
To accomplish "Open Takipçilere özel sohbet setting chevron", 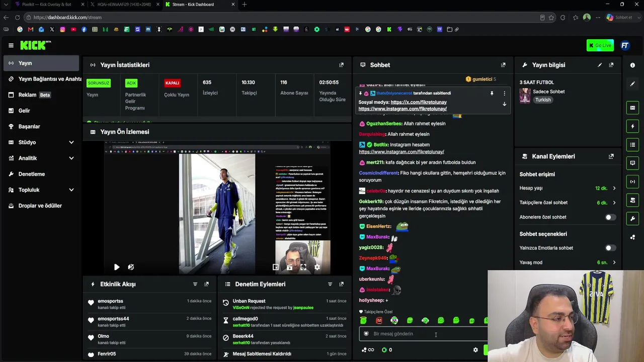I will pyautogui.click(x=614, y=203).
